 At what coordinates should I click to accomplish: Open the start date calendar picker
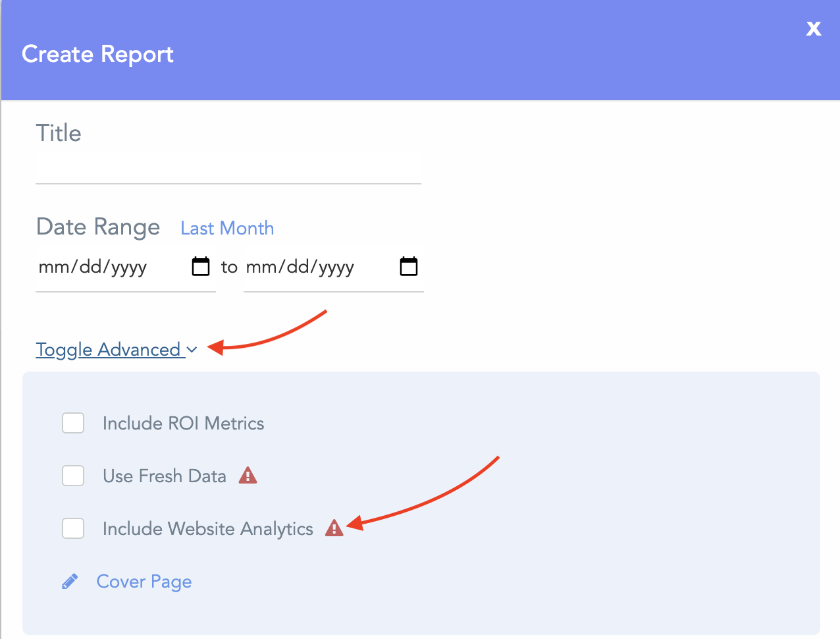click(x=200, y=266)
